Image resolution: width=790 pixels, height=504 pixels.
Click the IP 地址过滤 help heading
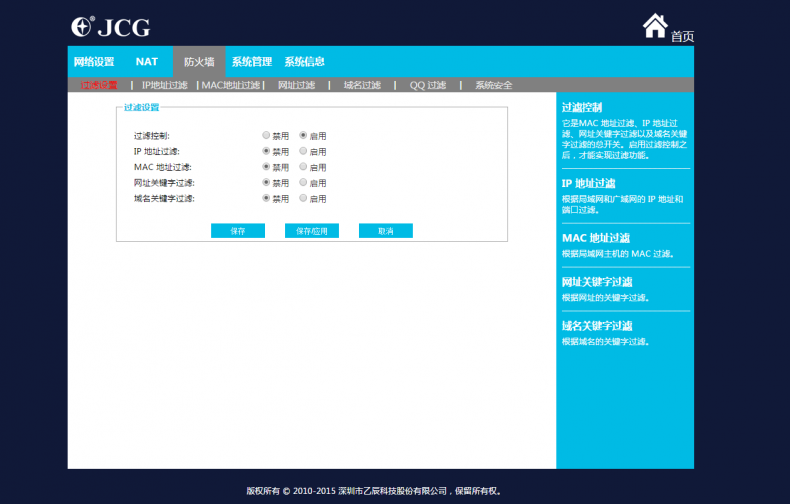[588, 183]
